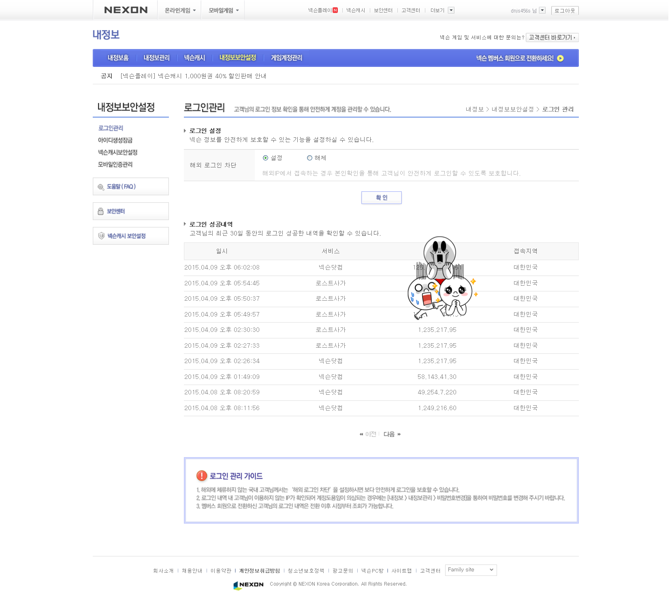Click the 내정보 page title
The width and height of the screenshot is (672, 616).
[x=106, y=35]
